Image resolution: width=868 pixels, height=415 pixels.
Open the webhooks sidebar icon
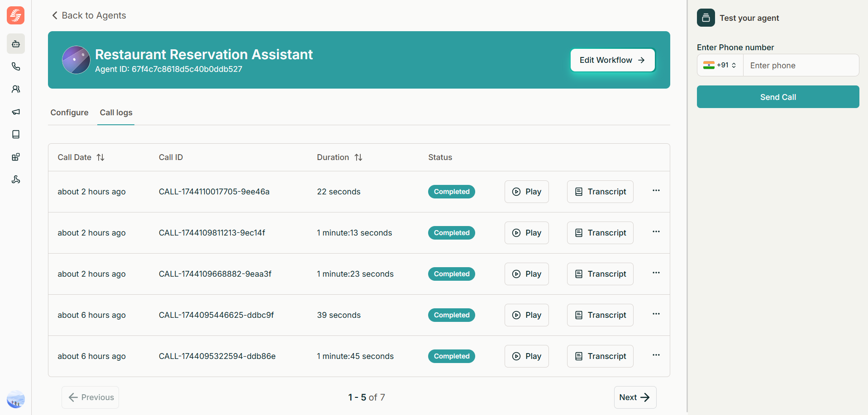(16, 179)
